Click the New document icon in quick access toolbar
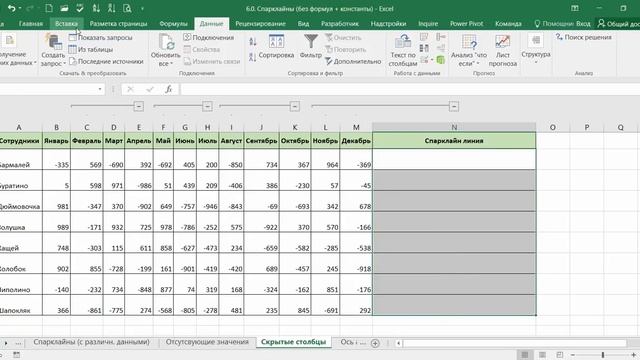The width and height of the screenshot is (640, 360). (x=49, y=8)
